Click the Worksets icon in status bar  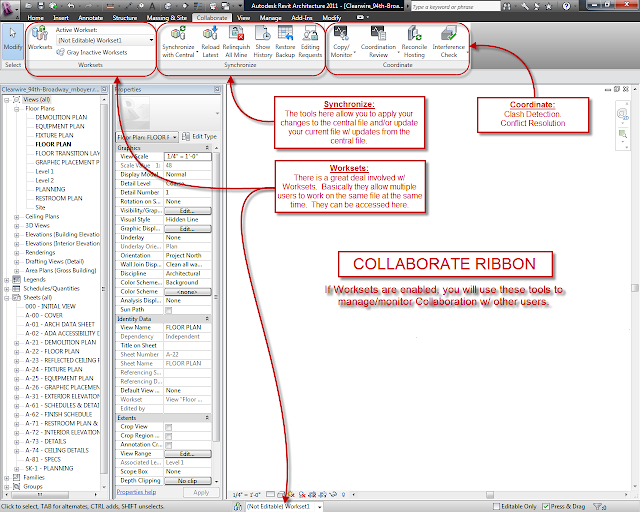coord(238,506)
